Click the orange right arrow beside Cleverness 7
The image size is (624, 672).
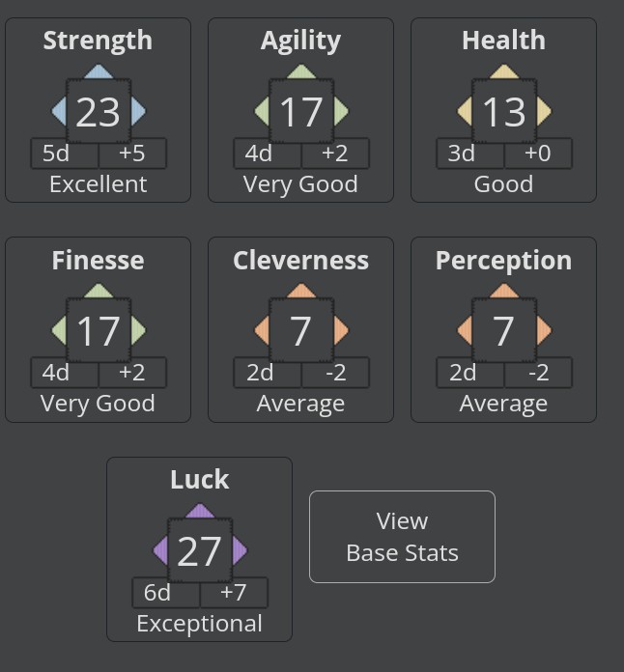341,330
